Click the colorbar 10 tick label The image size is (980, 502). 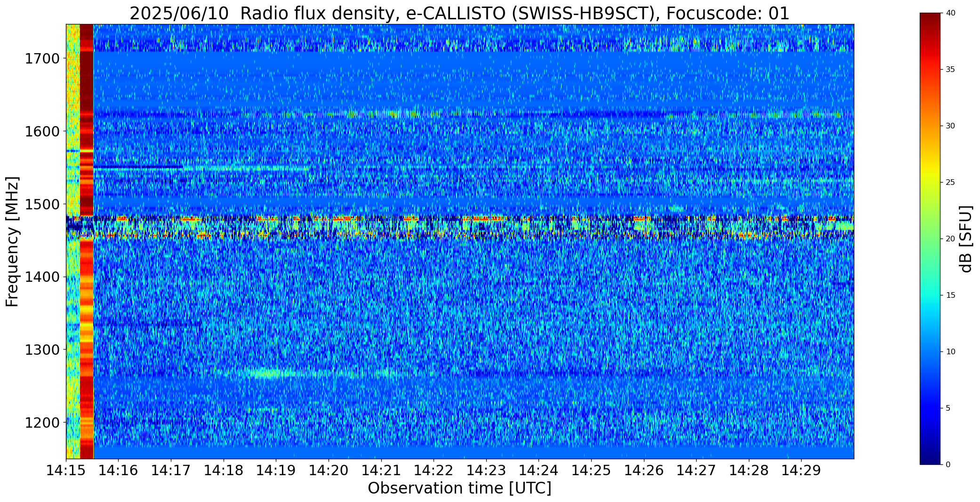click(950, 352)
